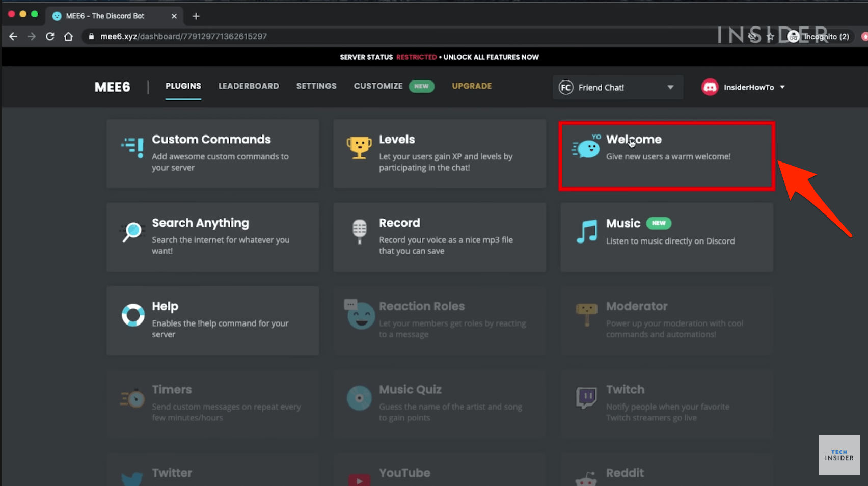This screenshot has height=486, width=868.
Task: Click the Search Anything magnifier icon
Action: pos(132,232)
